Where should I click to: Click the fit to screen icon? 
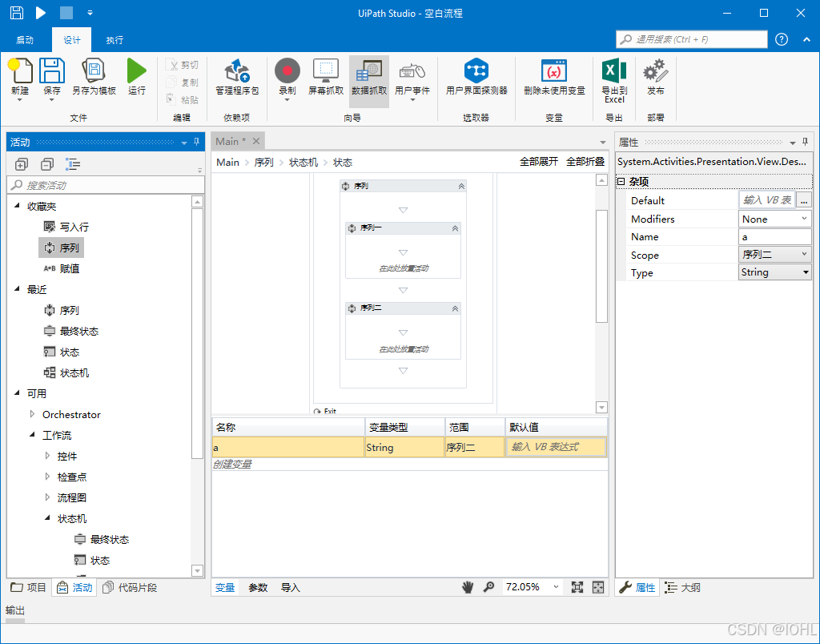click(x=577, y=587)
